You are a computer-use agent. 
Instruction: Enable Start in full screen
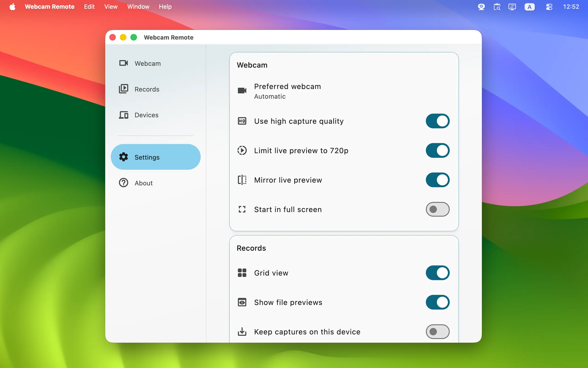click(438, 209)
